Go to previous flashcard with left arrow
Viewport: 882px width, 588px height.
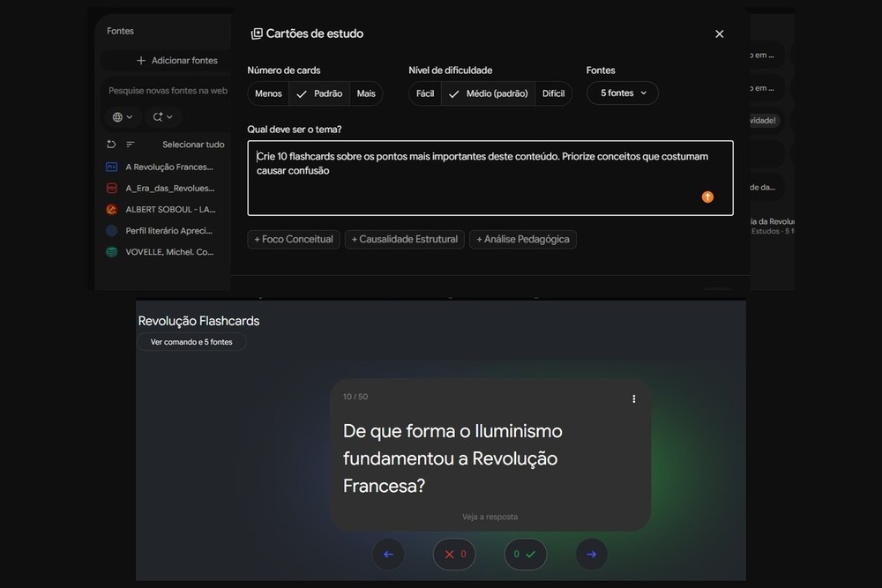pos(388,555)
